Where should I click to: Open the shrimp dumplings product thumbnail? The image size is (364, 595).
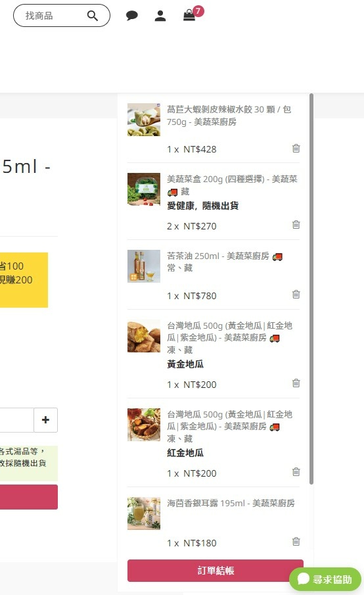(144, 120)
